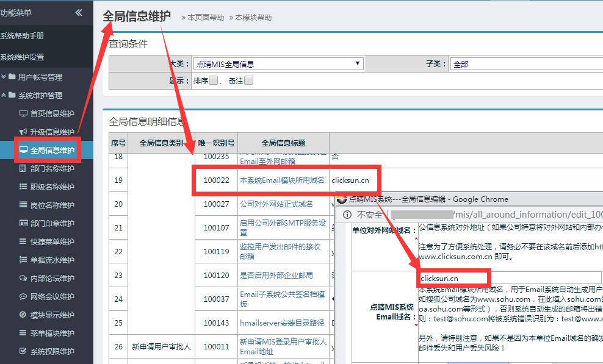This screenshot has width=603, height=364.
Task: Click the circle icon beside 模块显示维护
Action: (x=23, y=315)
